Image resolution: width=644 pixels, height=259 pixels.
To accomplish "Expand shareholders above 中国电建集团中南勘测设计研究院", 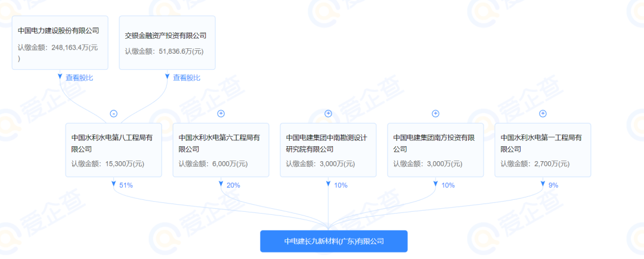I will click(328, 113).
